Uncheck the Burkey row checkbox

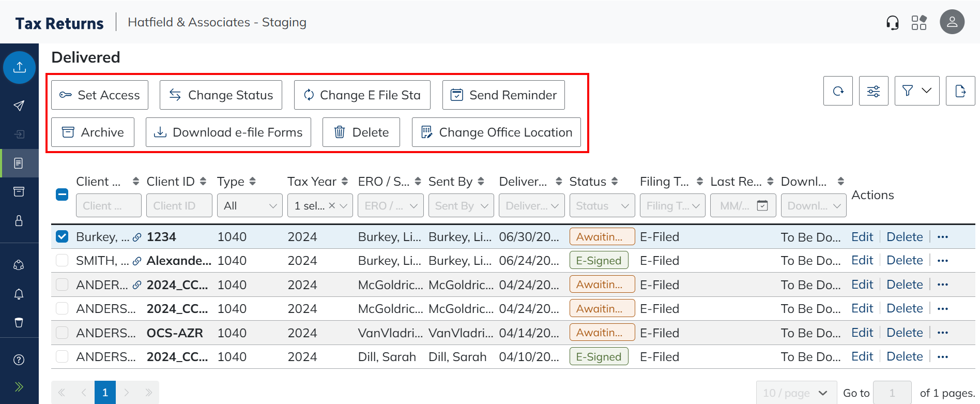coord(62,237)
